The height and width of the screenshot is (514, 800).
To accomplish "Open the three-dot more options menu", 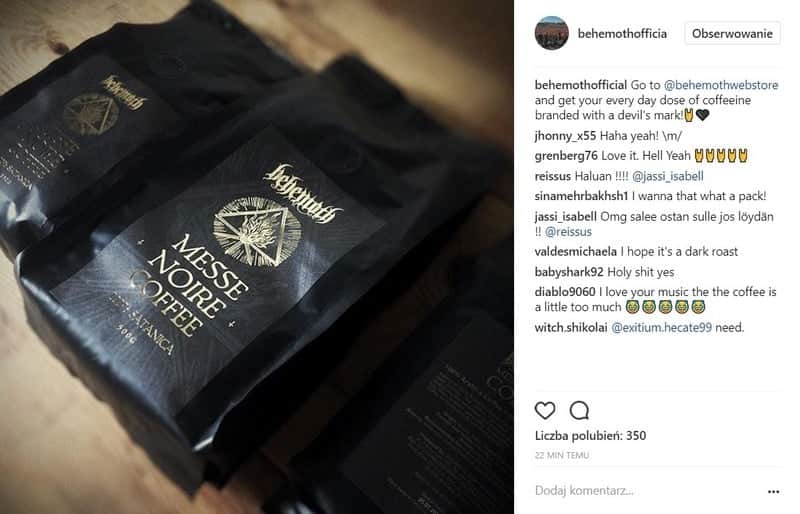I will (773, 492).
